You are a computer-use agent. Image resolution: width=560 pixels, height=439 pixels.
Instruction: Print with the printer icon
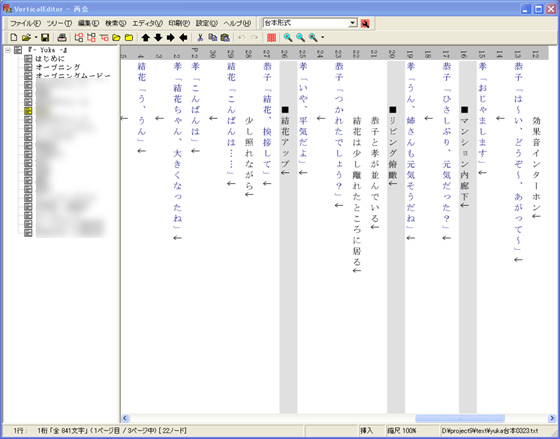tap(62, 37)
